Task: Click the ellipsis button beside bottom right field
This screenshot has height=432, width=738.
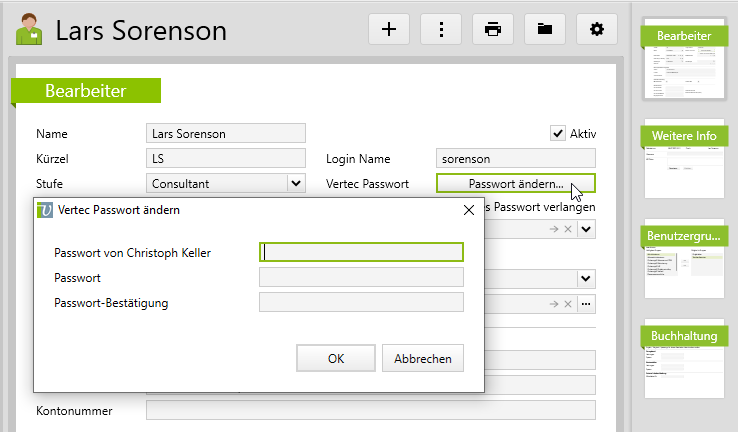Action: (586, 304)
